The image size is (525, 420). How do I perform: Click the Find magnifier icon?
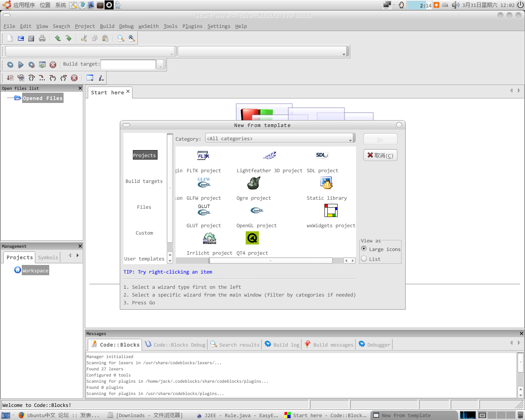coord(121,38)
